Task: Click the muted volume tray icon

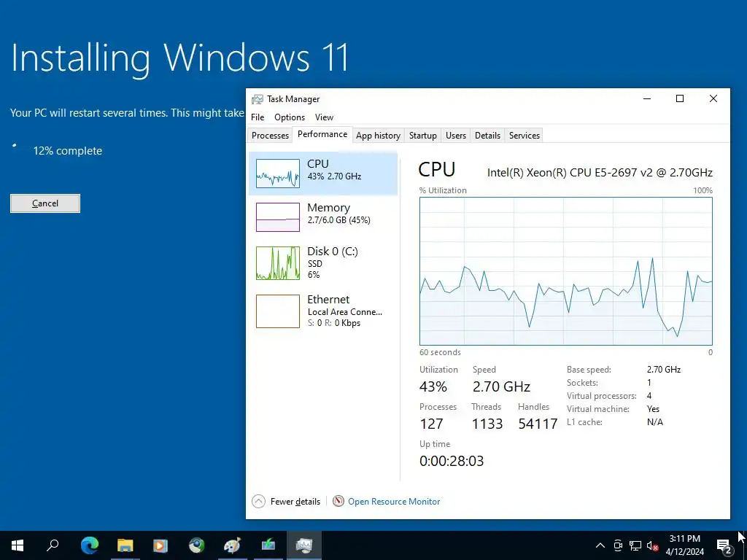Action: tap(653, 545)
